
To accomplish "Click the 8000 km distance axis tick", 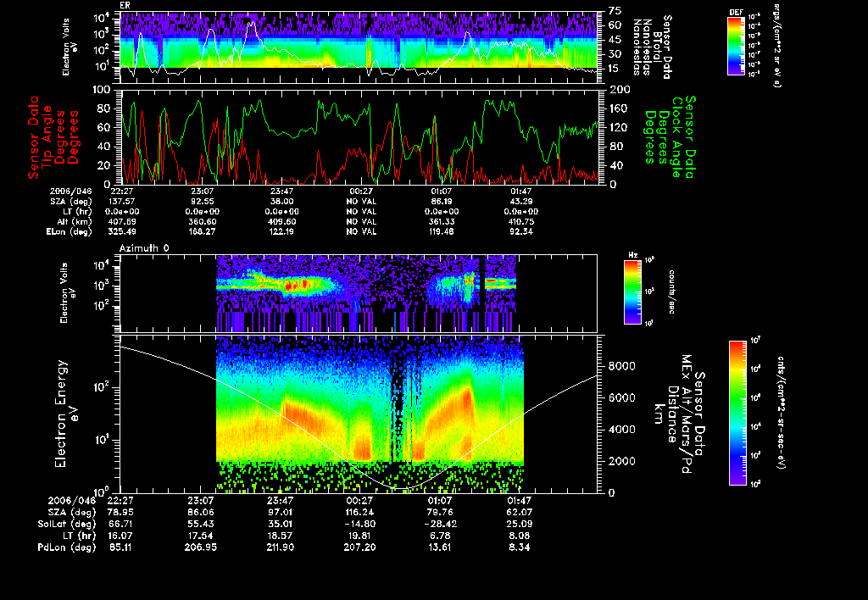I will (x=621, y=366).
